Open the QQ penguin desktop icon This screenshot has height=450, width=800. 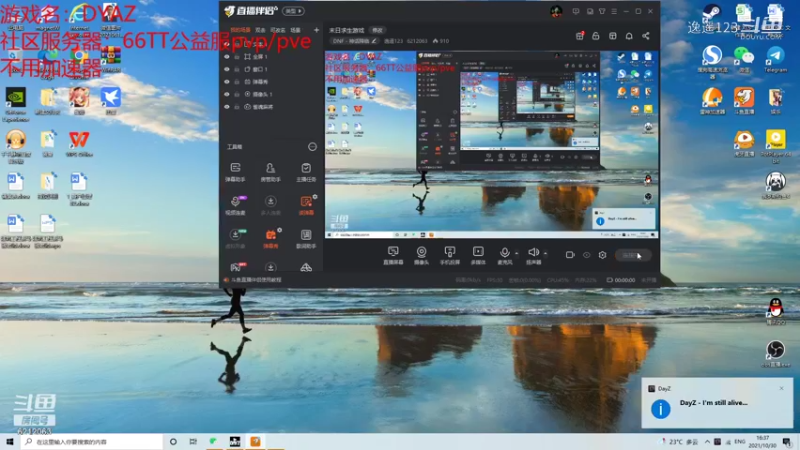click(776, 311)
